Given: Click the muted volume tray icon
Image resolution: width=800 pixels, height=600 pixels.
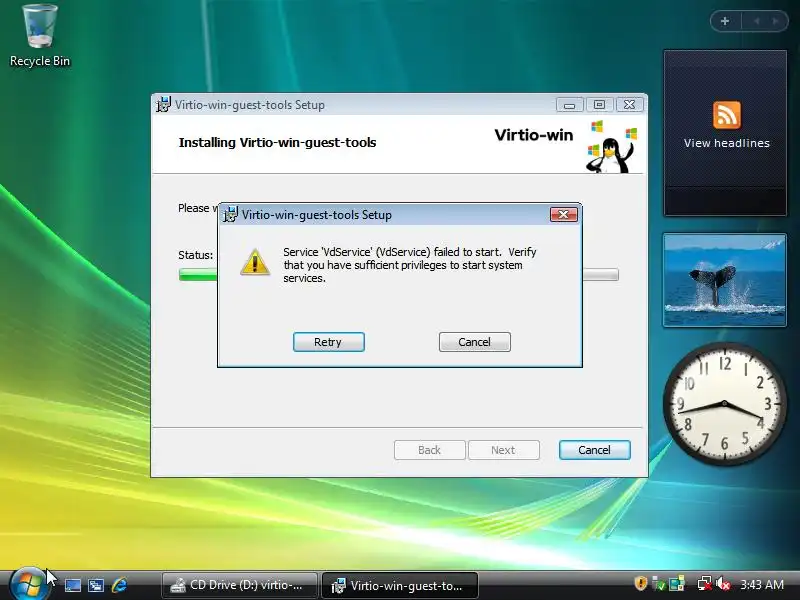Looking at the screenshot, I should coord(723,584).
